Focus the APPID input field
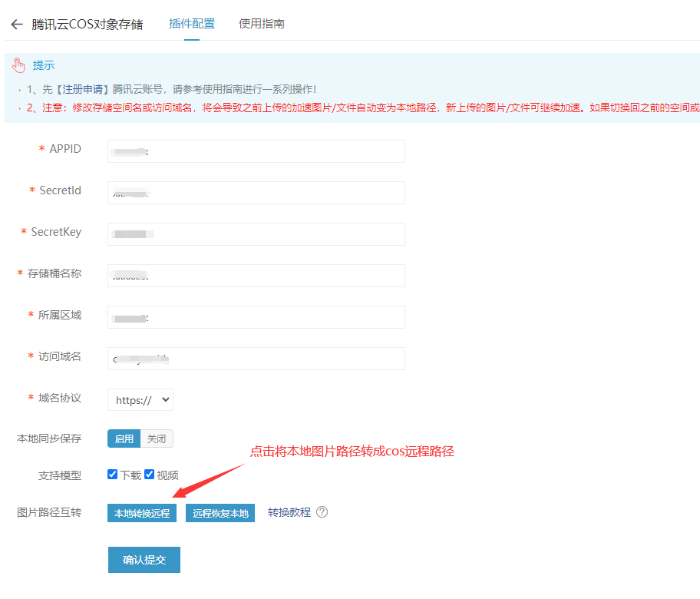 256,151
